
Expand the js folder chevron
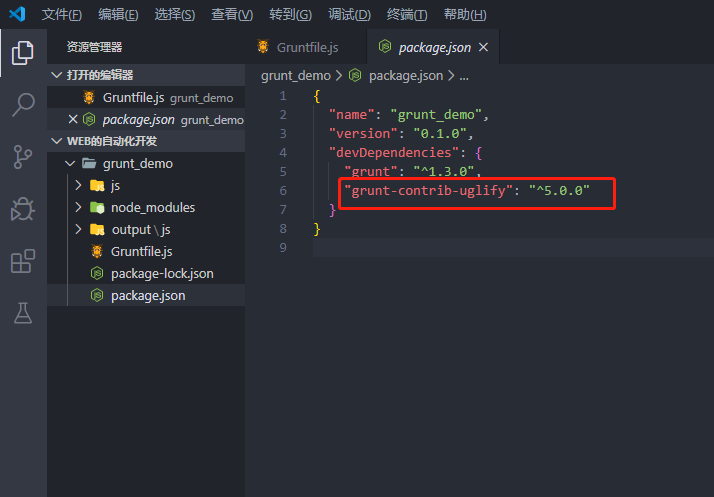coord(78,185)
